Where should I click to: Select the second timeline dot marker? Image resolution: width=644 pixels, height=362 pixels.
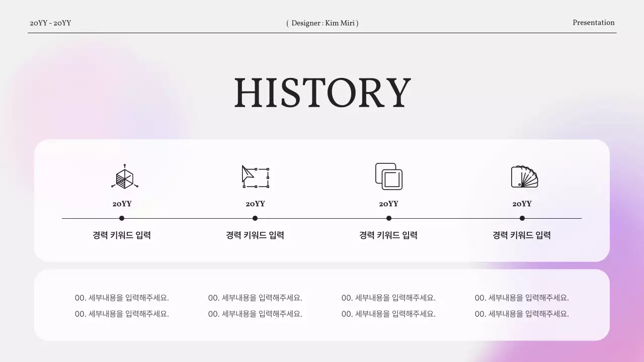tap(255, 218)
